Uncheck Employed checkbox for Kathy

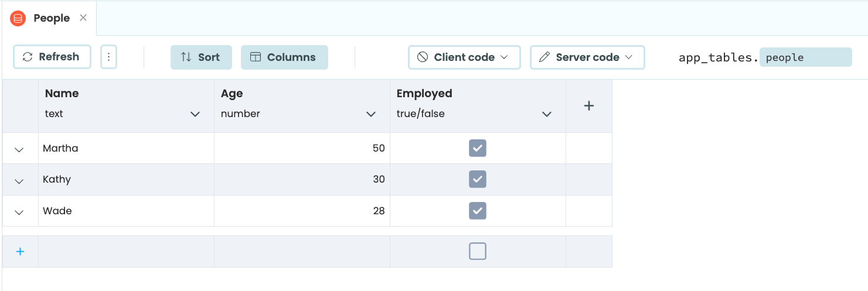(x=478, y=179)
